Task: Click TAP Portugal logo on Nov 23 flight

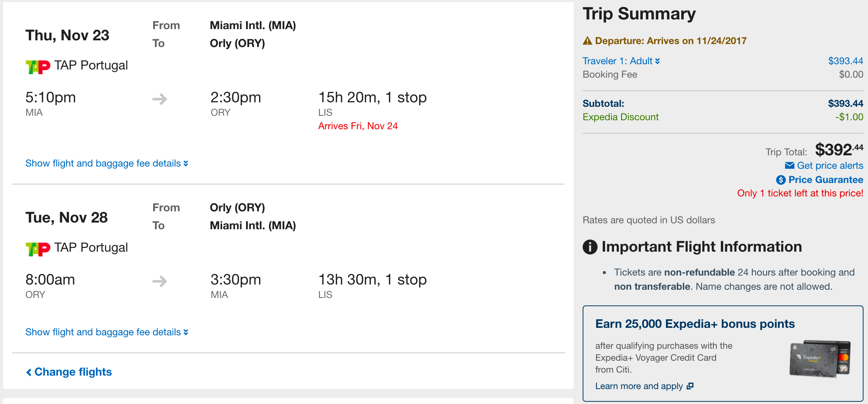Action: click(x=38, y=67)
